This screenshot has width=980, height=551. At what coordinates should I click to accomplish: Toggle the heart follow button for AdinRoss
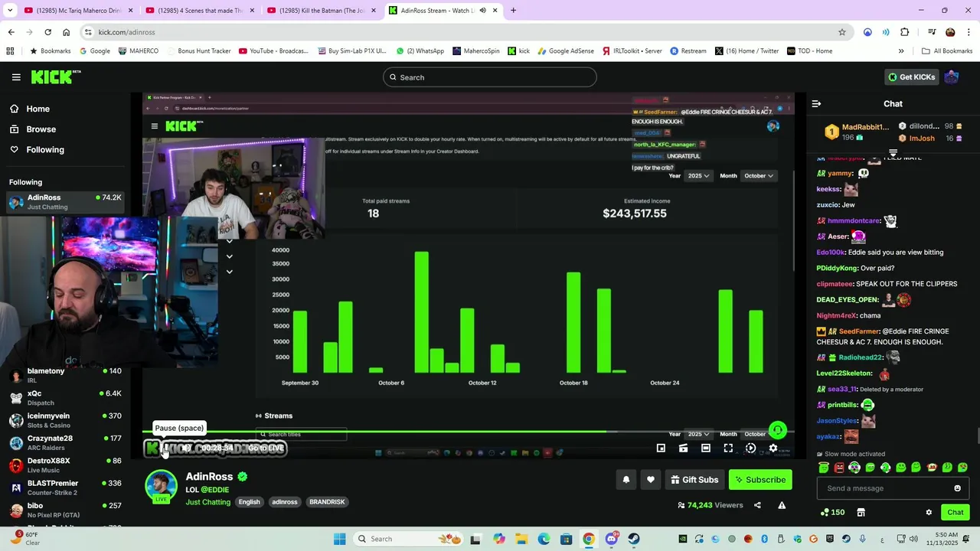[650, 480]
